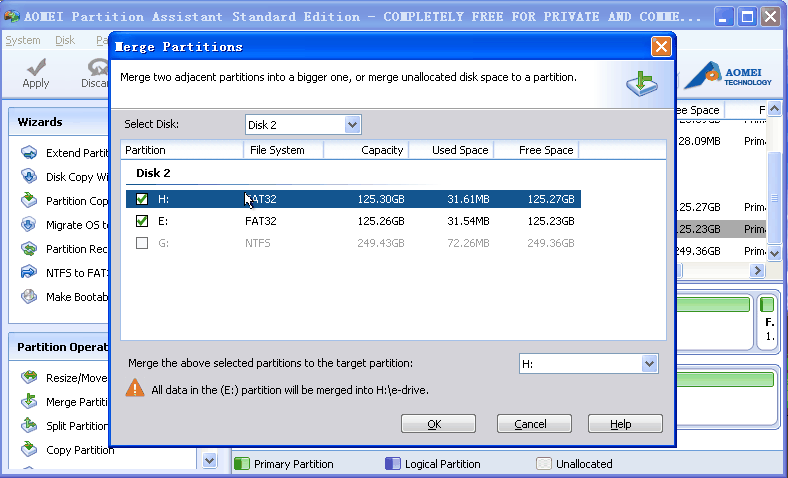The image size is (788, 478).
Task: Click the merge disk icon in dialog header
Action: click(x=642, y=84)
